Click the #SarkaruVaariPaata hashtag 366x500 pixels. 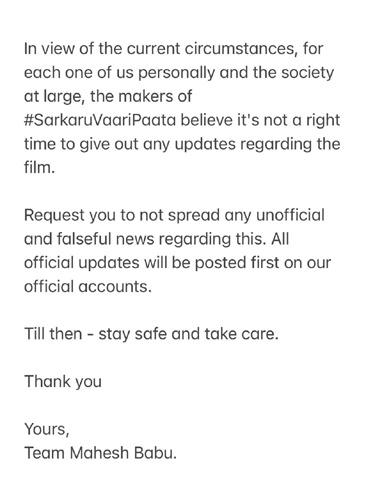(100, 120)
